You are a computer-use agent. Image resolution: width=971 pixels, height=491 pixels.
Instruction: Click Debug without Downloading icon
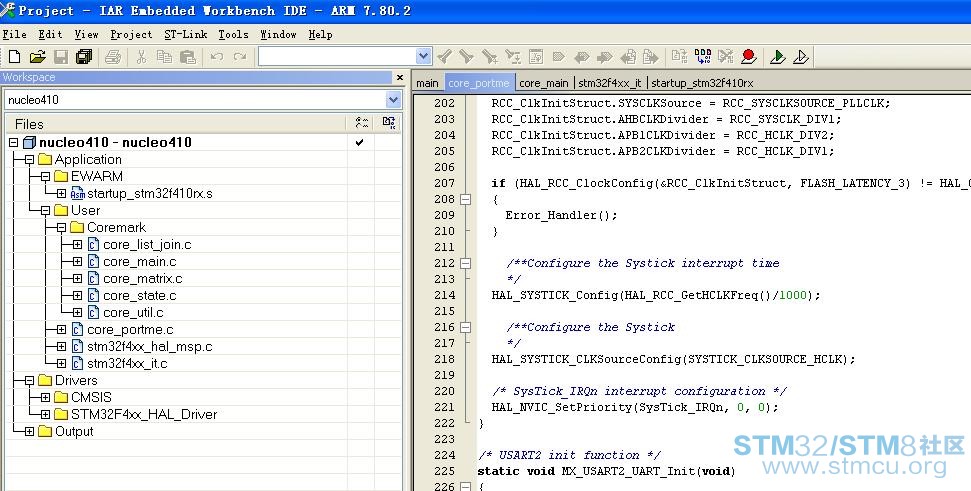click(800, 57)
